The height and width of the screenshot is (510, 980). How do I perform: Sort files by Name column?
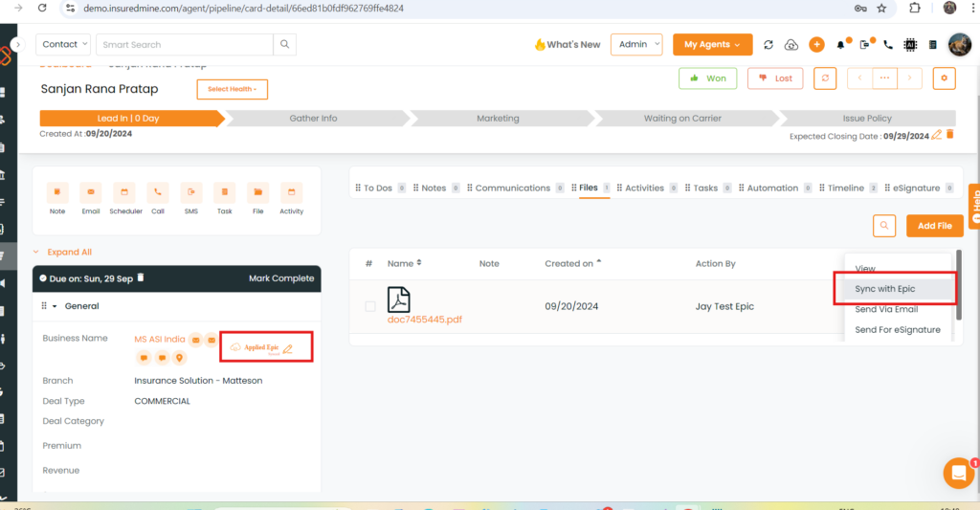[x=405, y=263]
